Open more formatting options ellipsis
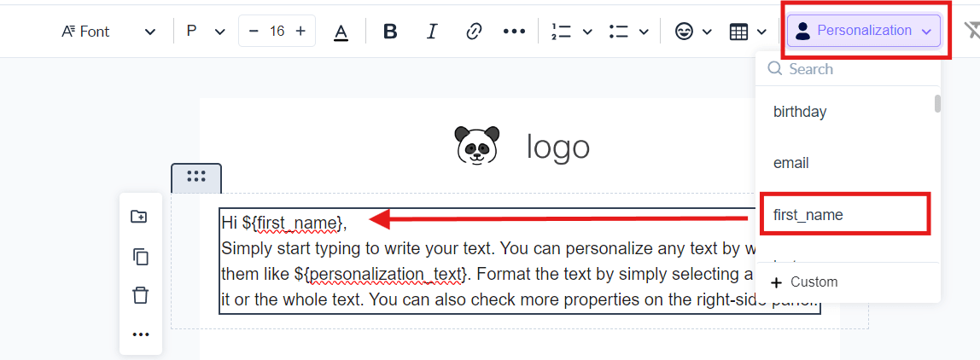 point(515,32)
